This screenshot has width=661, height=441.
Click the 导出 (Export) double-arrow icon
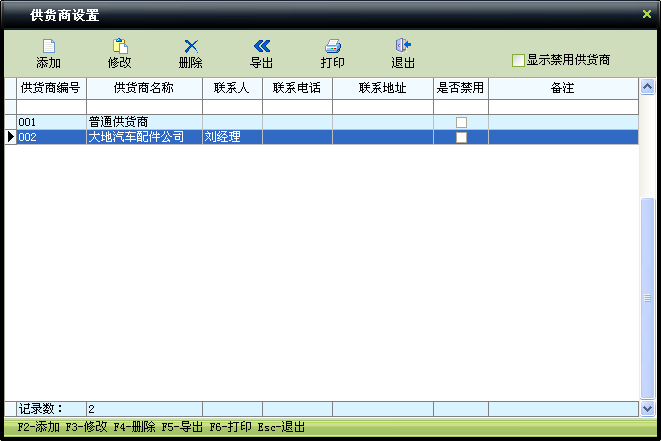262,46
